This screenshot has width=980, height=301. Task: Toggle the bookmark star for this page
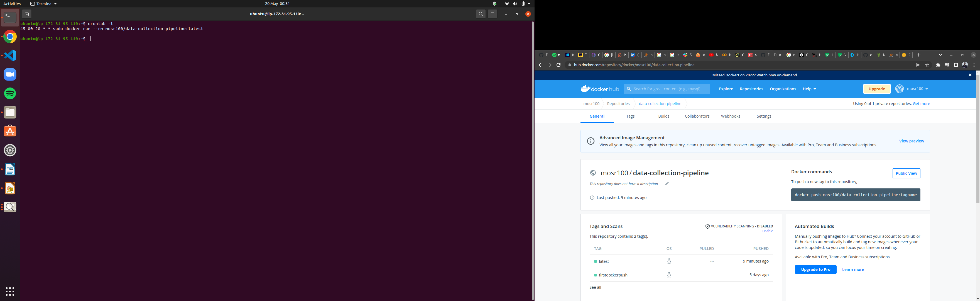[x=927, y=65]
